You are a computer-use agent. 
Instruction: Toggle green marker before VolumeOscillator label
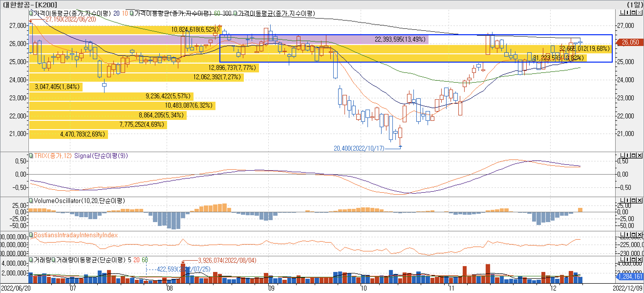[x=31, y=201]
